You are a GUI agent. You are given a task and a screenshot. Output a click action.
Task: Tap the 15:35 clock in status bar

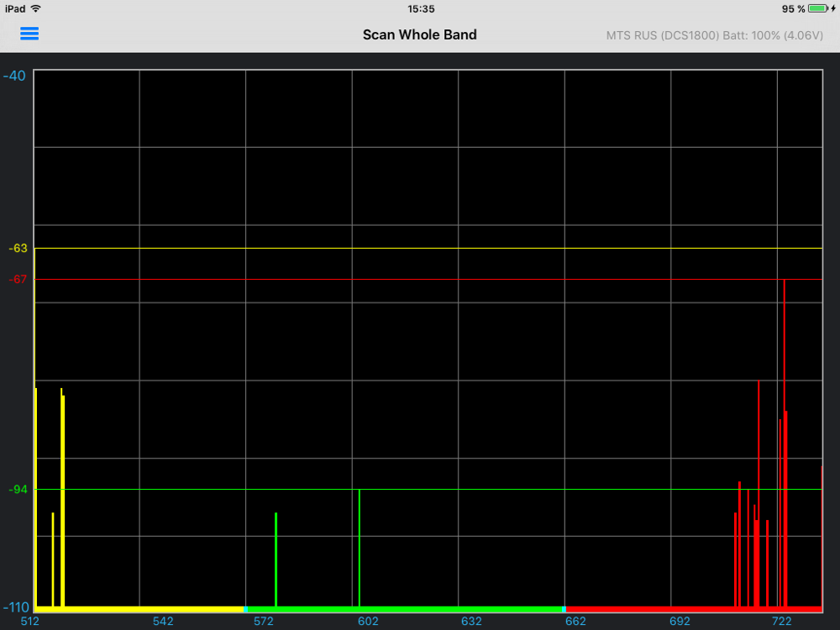[x=421, y=9]
